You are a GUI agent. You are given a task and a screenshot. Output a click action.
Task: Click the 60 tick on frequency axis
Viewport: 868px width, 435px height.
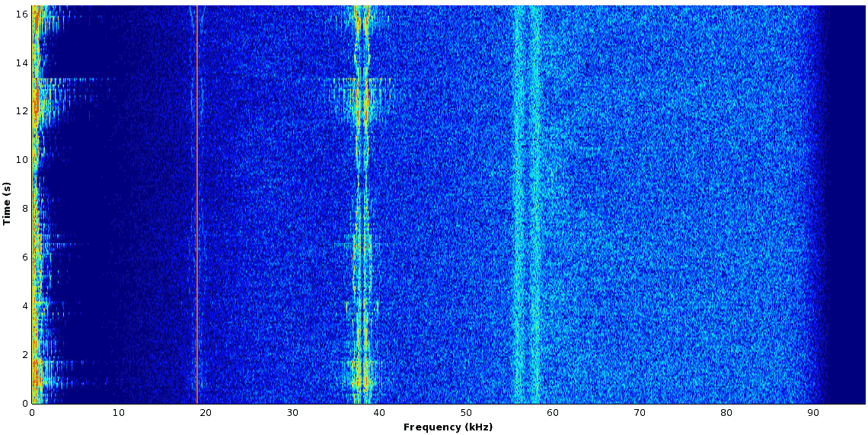(x=553, y=413)
